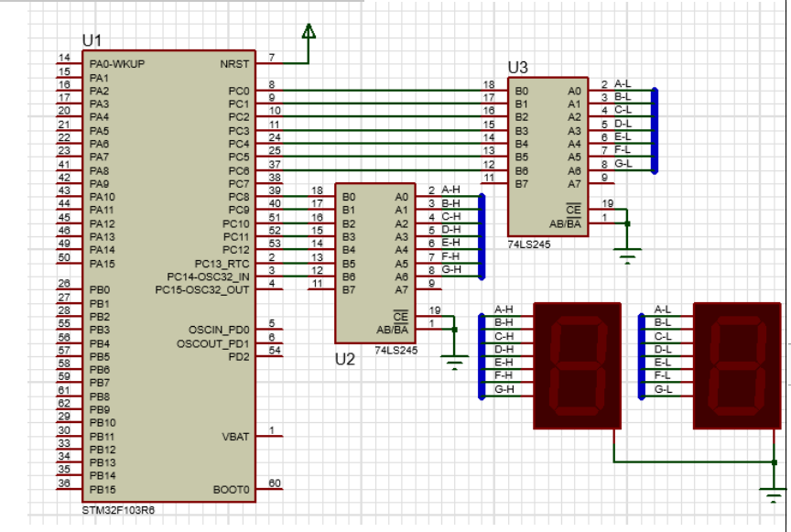This screenshot has width=791, height=532.
Task: Click the PC13_RTC pin label
Action: 222,264
